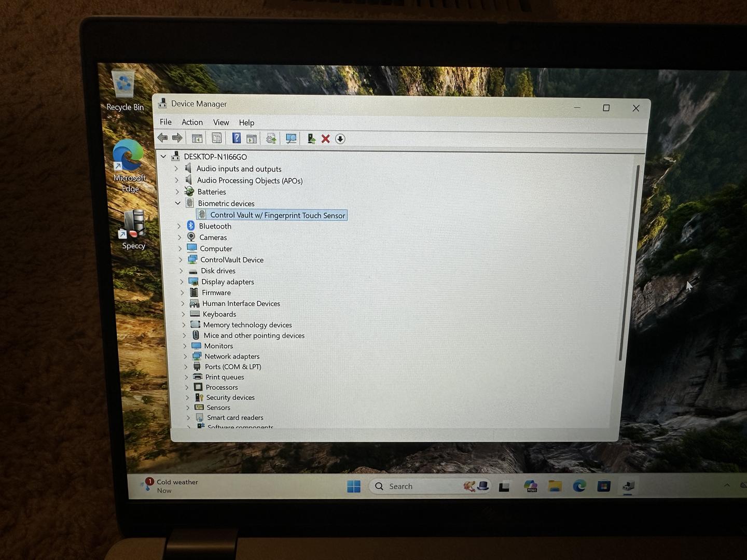
Task: Click the Back arrow toolbar icon
Action: click(x=162, y=138)
